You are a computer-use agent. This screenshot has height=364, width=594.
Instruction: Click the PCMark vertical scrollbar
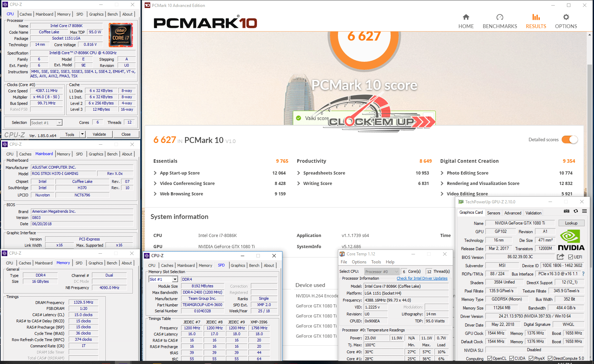coord(589,104)
